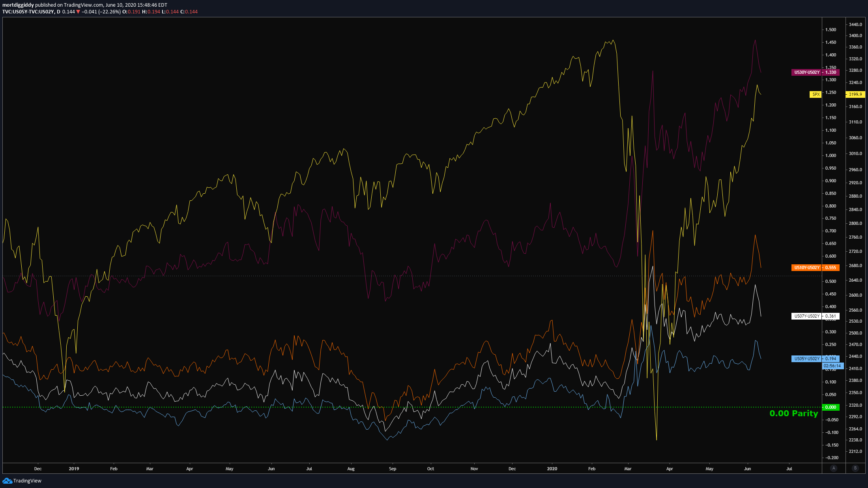Click the −0.041 (−22.26%) change value
The height and width of the screenshot is (488, 868).
coord(101,12)
